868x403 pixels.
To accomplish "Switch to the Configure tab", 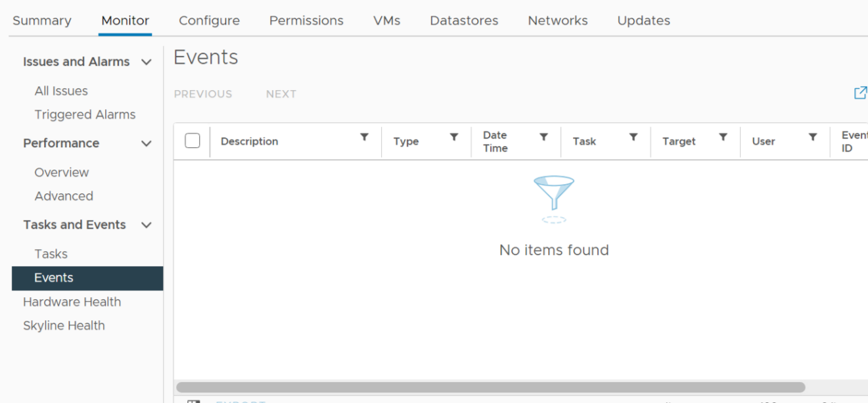I will click(x=209, y=20).
